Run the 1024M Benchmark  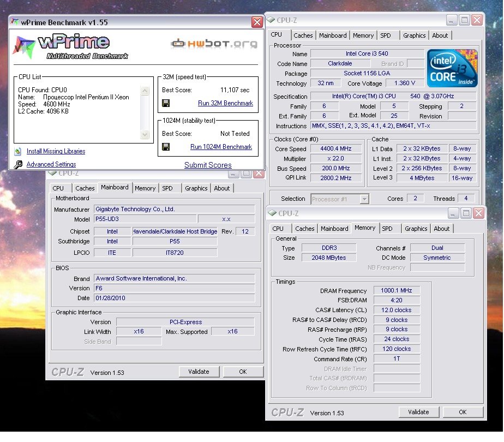[x=221, y=147]
